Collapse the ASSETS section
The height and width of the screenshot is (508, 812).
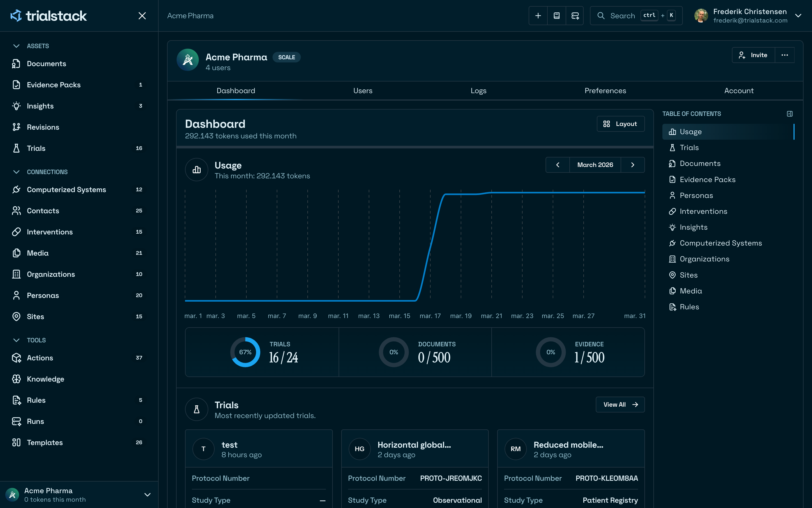[16, 46]
